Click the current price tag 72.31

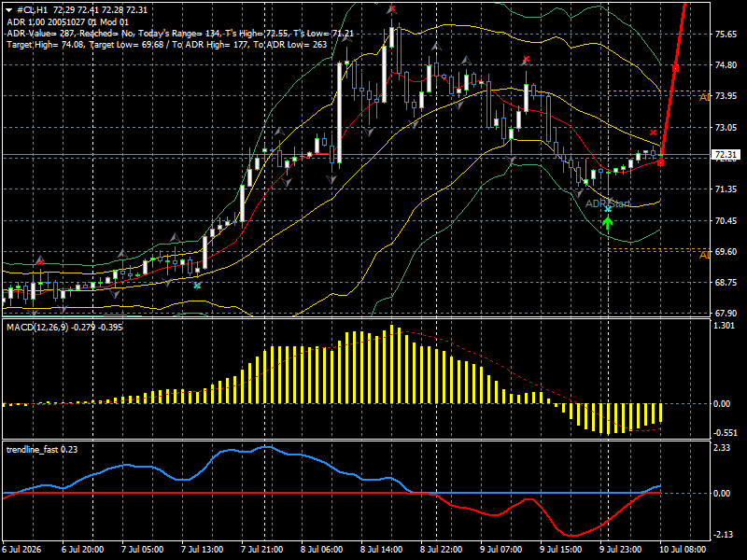pyautogui.click(x=726, y=155)
